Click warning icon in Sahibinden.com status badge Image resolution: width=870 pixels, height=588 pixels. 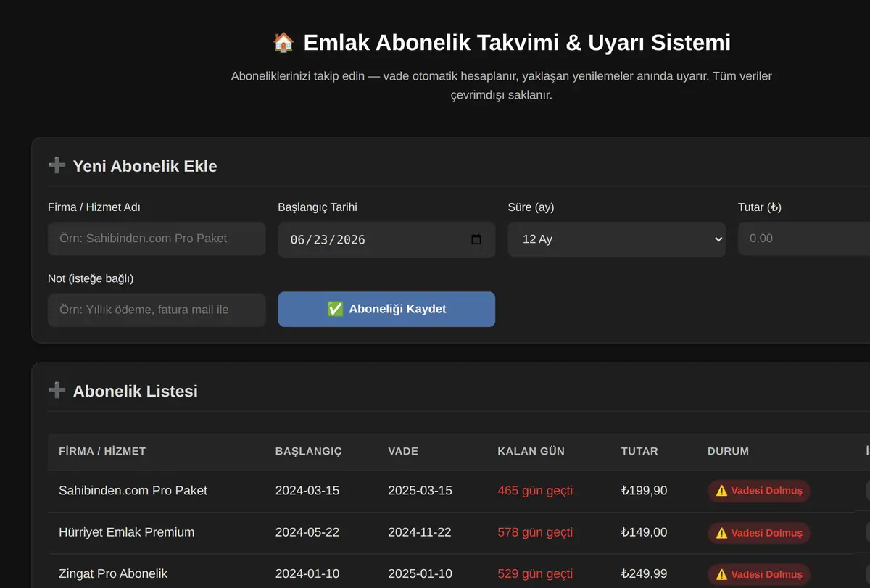721,491
